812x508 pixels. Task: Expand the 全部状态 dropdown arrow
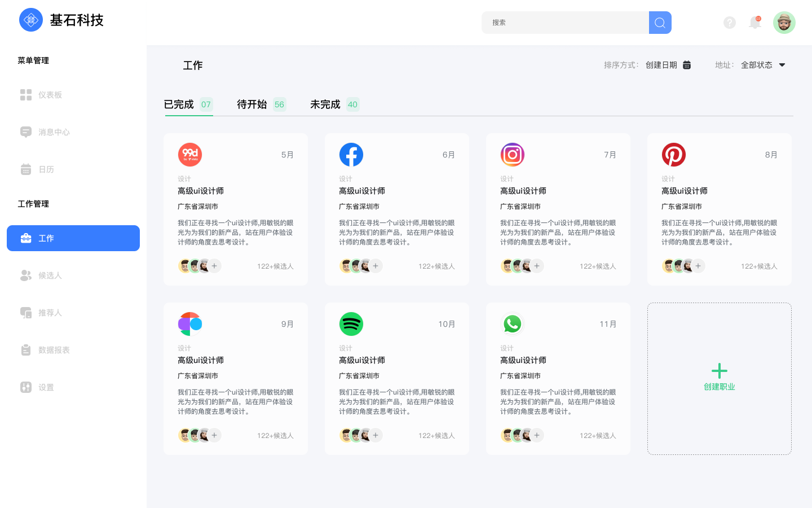pyautogui.click(x=782, y=65)
